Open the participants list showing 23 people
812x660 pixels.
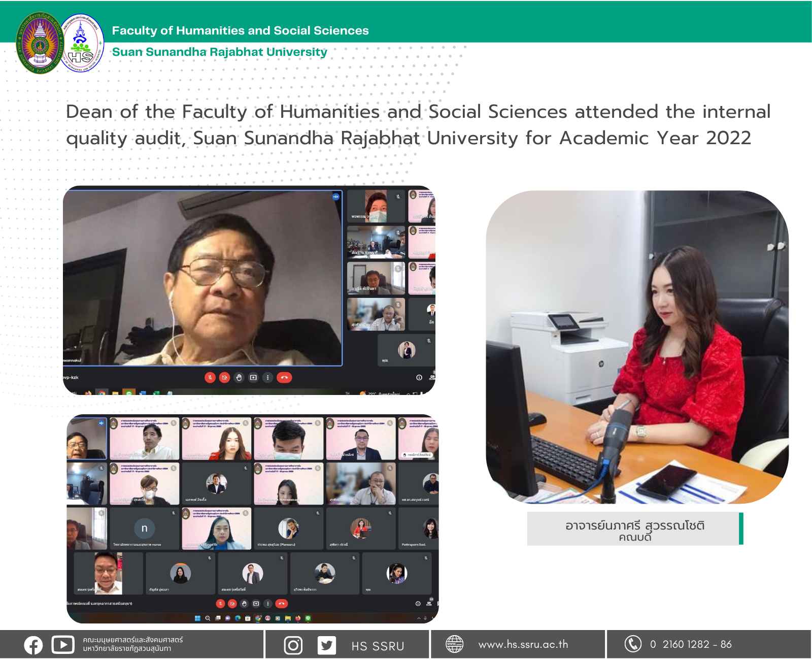coord(429,603)
